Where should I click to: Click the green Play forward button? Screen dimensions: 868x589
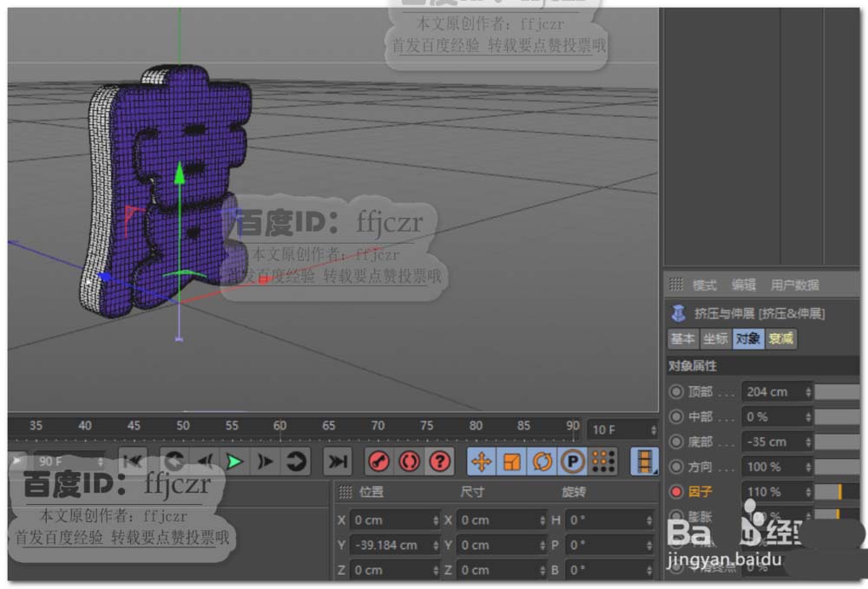233,462
